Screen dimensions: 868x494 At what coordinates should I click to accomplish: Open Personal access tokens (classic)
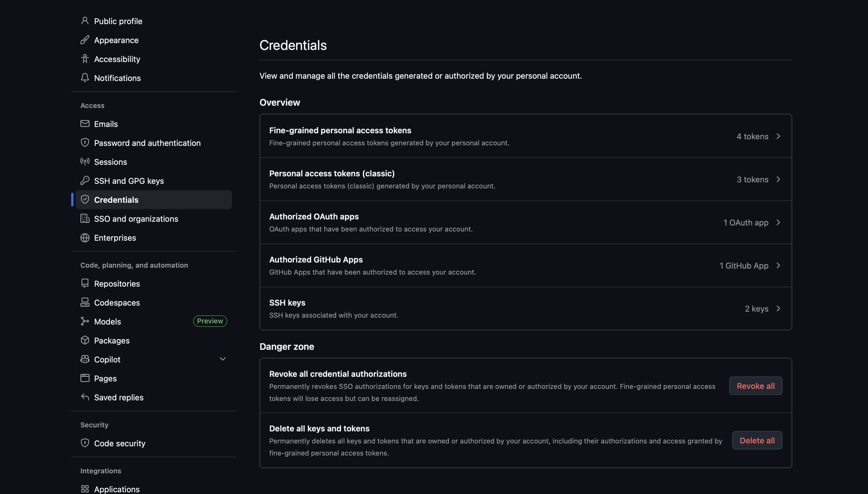click(526, 179)
